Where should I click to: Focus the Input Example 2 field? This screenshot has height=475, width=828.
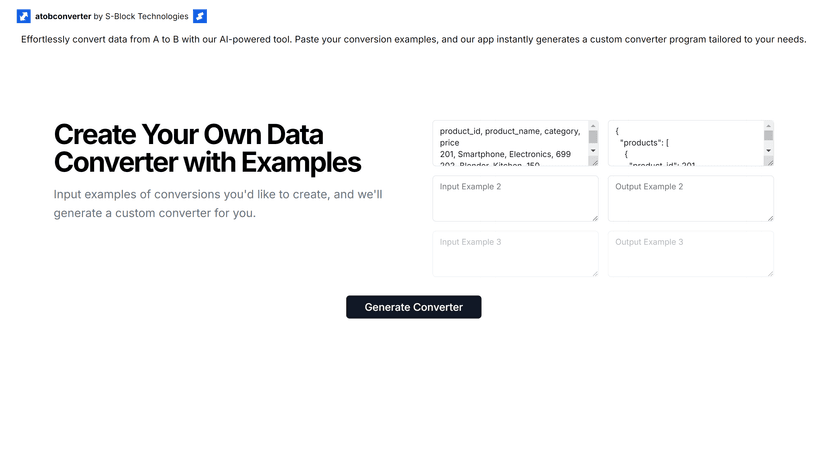point(515,198)
